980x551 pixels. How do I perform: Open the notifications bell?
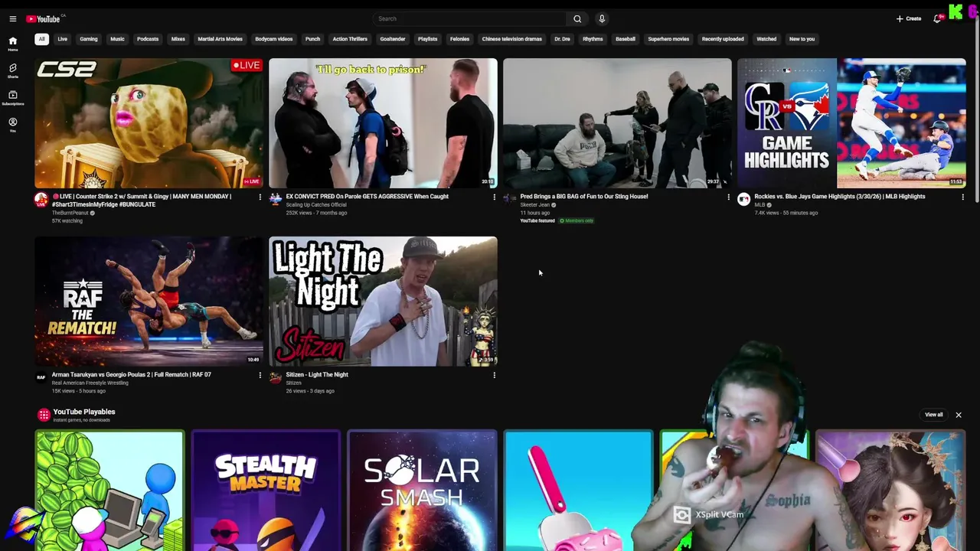click(937, 18)
